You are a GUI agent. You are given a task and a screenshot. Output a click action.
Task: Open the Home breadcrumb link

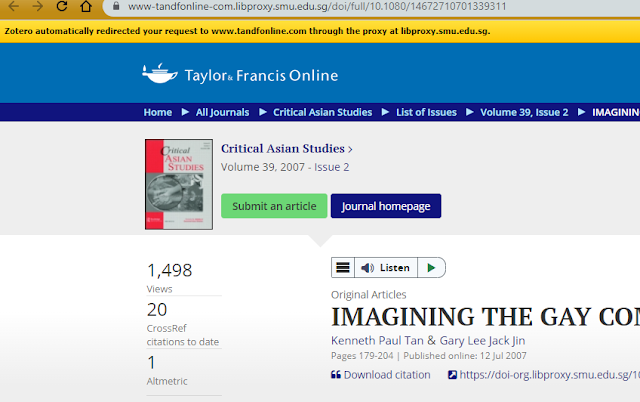158,112
